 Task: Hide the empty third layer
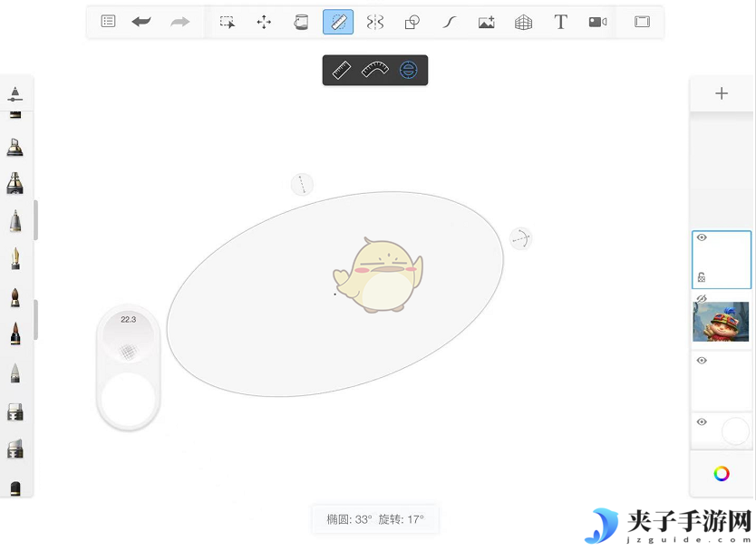pos(702,361)
